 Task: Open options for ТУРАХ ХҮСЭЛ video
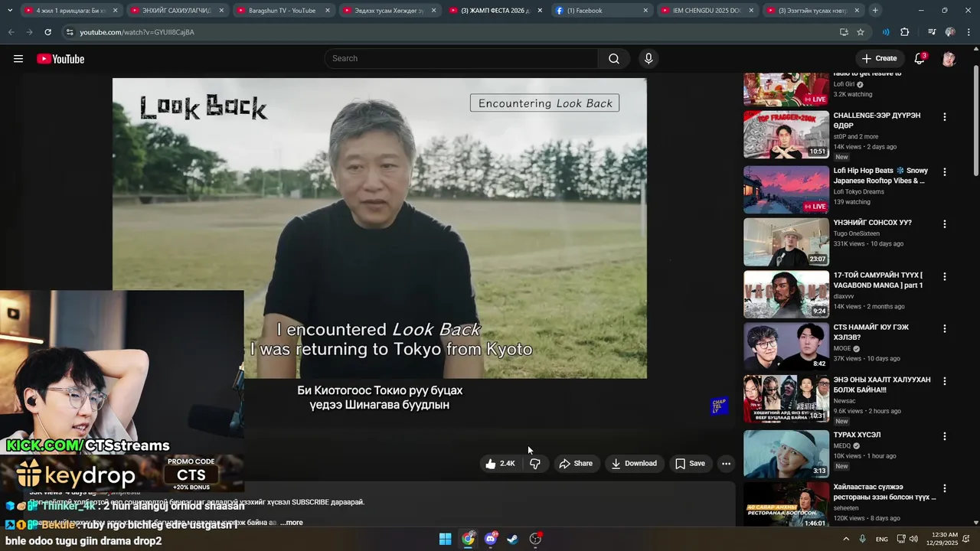tap(944, 436)
